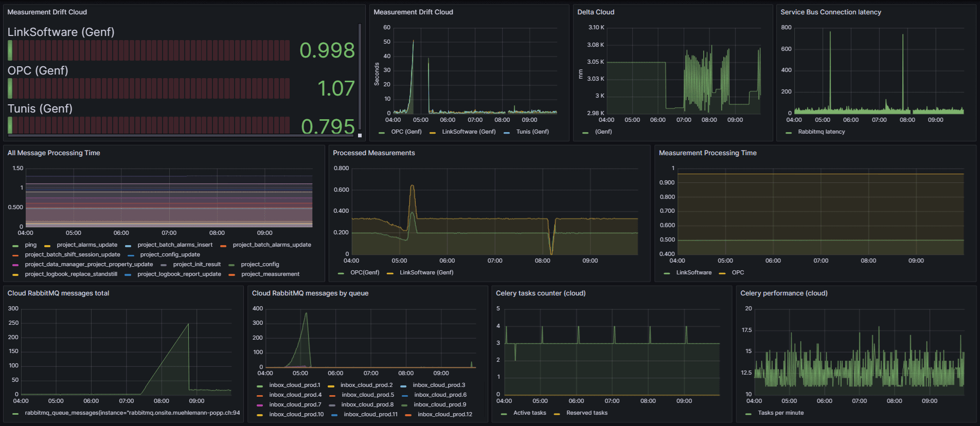Click the yellow marker beside OPC legend entry
Viewport: 980px width, 426px height.
[722, 273]
